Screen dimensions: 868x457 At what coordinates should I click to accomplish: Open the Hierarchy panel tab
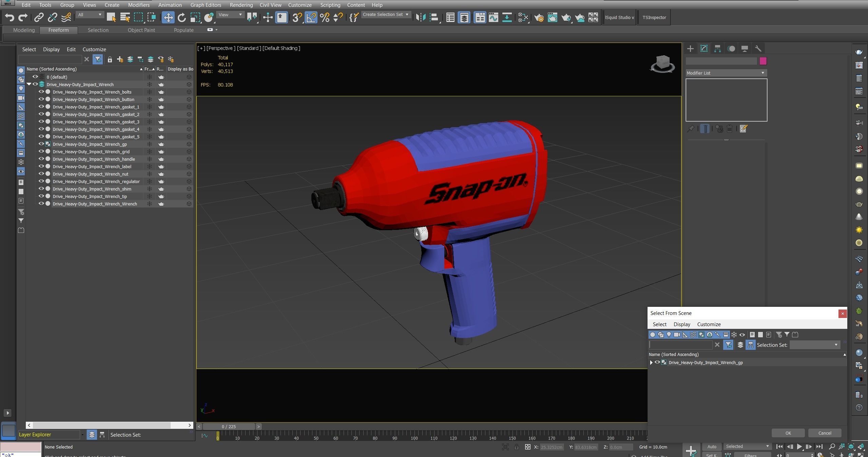tap(717, 48)
